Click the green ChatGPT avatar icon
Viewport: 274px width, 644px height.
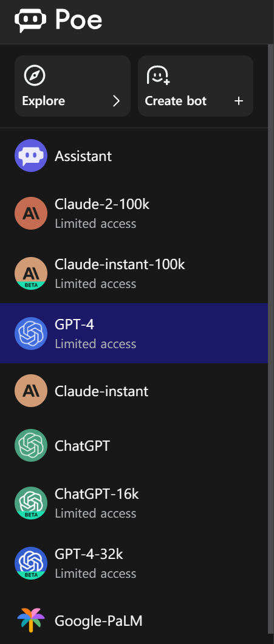tap(31, 445)
